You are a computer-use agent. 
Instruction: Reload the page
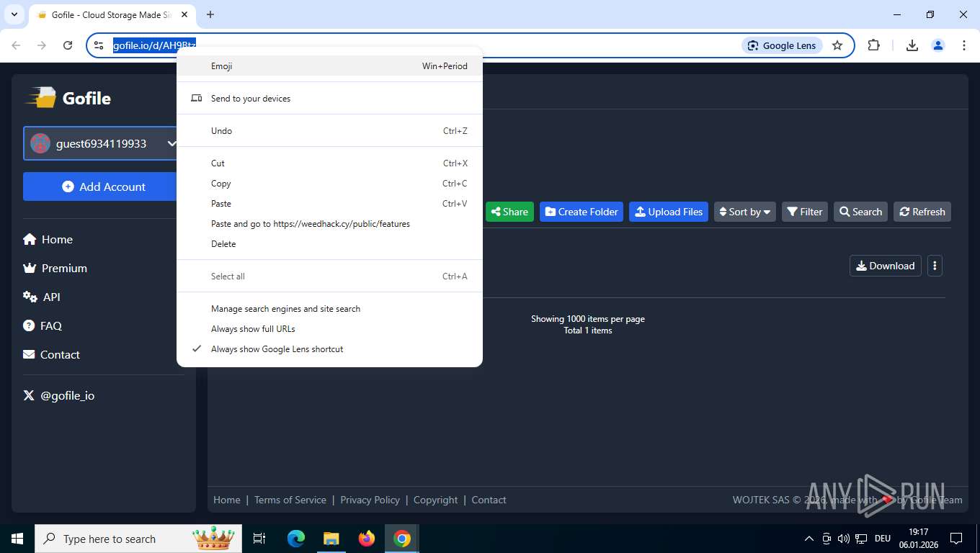click(68, 45)
